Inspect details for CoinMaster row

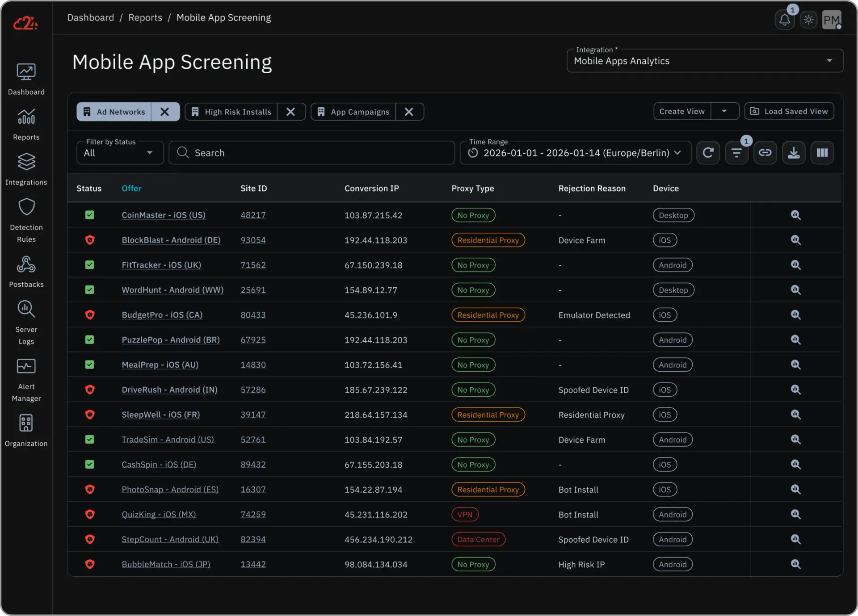(x=795, y=215)
